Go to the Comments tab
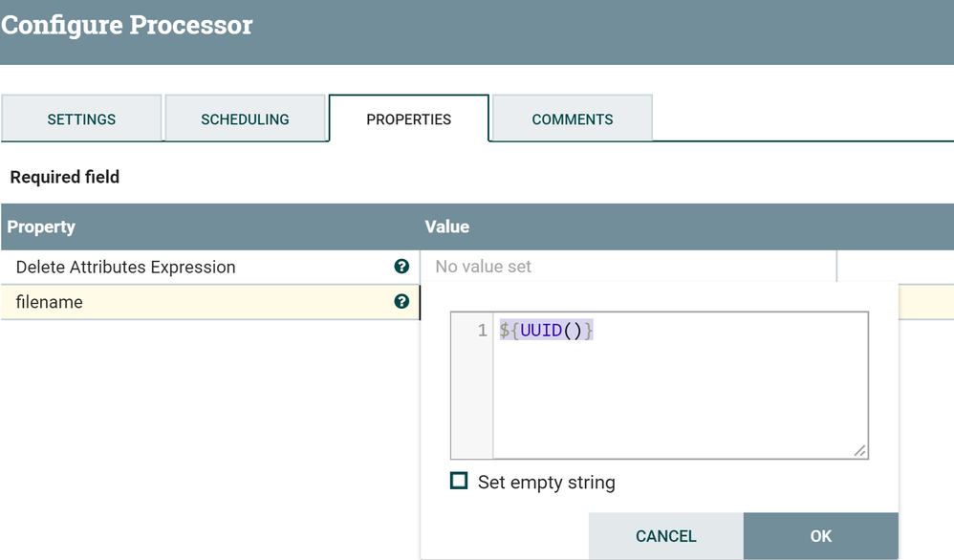 [x=573, y=119]
